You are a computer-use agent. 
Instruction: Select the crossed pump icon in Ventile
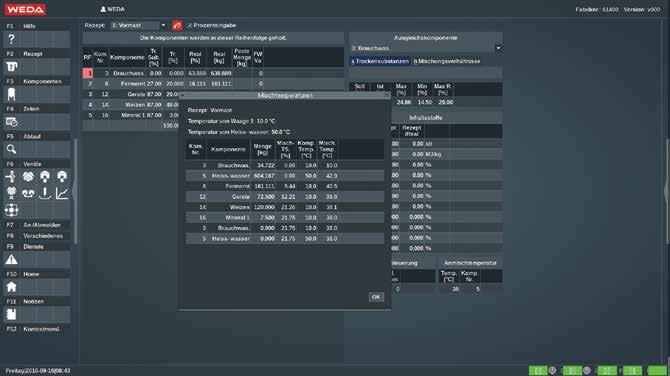coord(11,193)
